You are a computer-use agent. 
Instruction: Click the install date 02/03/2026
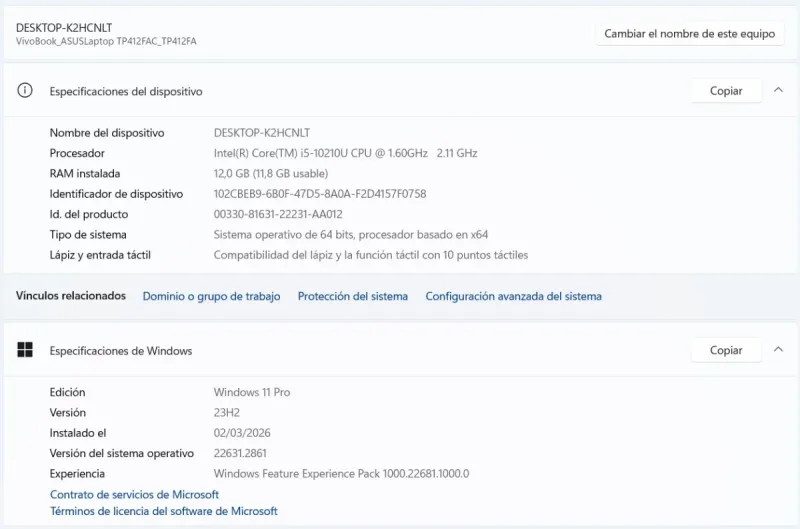click(x=242, y=433)
